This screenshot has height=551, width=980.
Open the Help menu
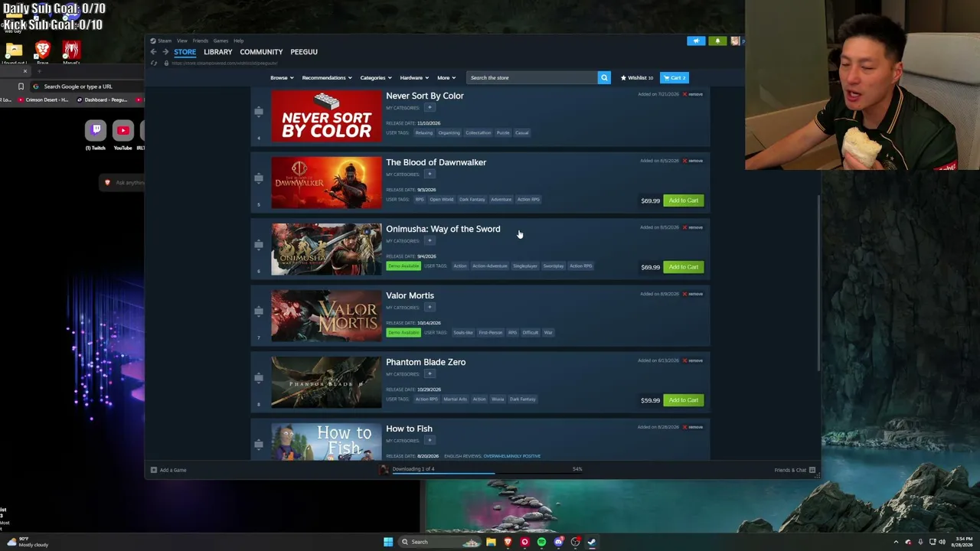pyautogui.click(x=238, y=41)
